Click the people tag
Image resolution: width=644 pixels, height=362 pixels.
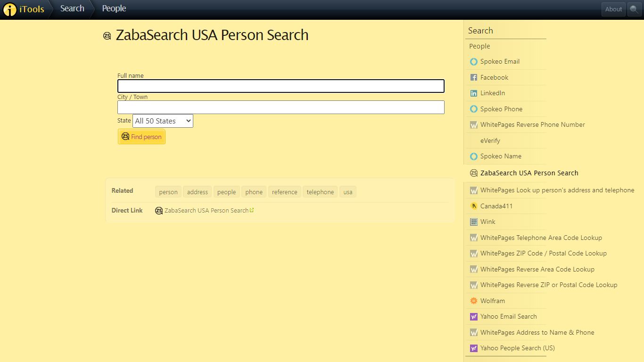227,192
